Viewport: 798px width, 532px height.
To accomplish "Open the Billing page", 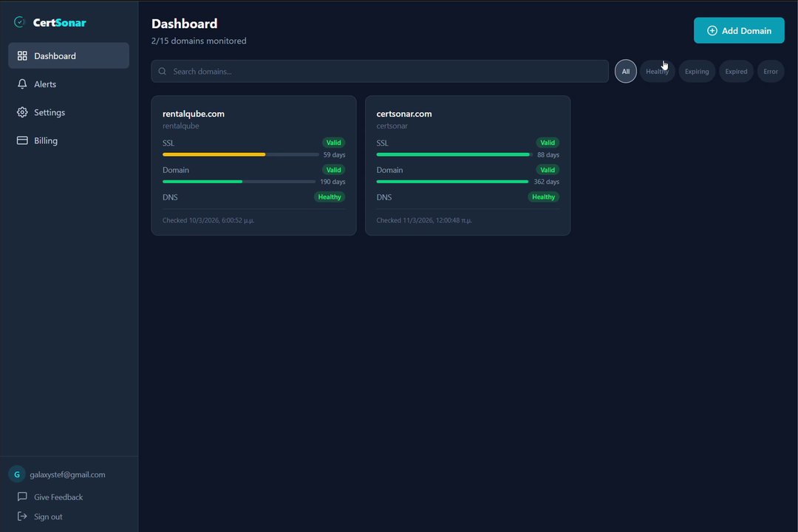I will (69, 140).
